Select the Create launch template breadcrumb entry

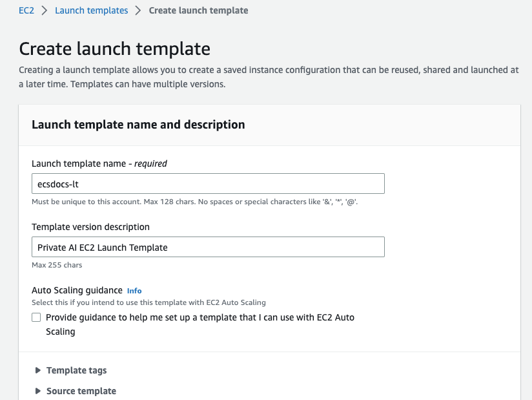pos(198,10)
